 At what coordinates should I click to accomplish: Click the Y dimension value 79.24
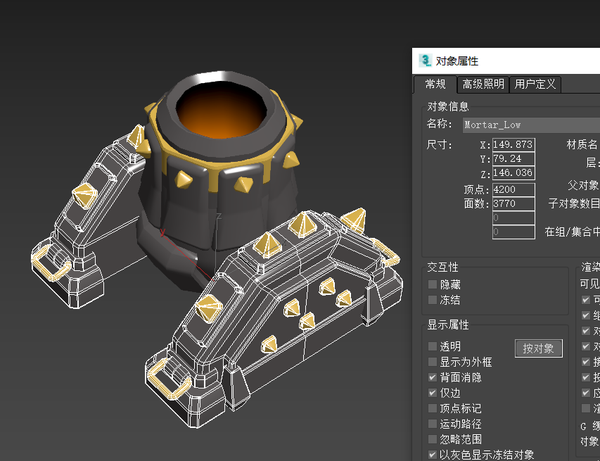pyautogui.click(x=514, y=159)
